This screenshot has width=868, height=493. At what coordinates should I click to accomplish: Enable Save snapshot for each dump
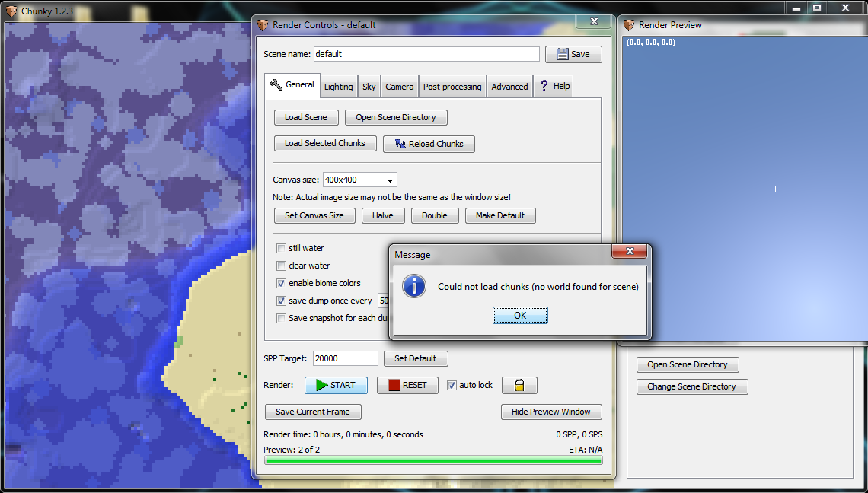click(281, 318)
